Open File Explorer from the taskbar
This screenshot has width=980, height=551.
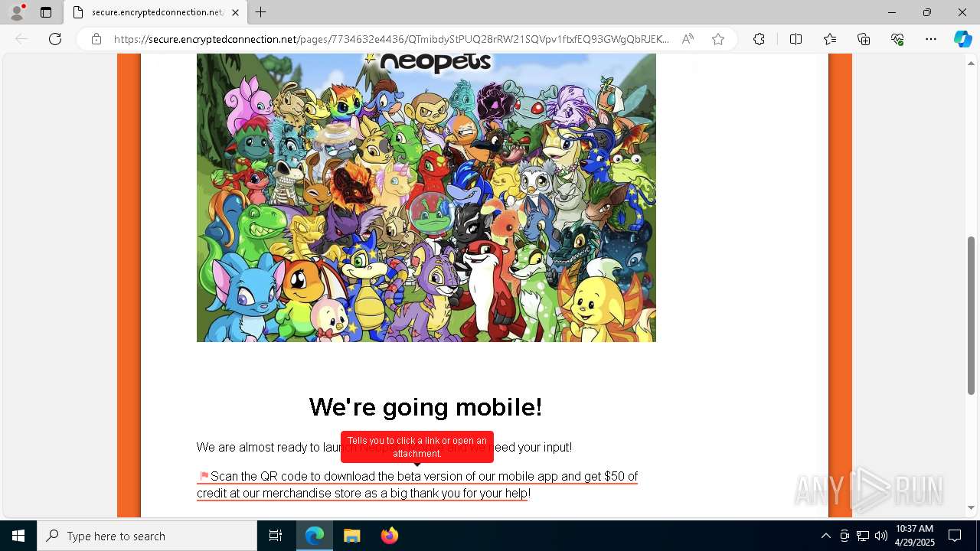tap(352, 536)
